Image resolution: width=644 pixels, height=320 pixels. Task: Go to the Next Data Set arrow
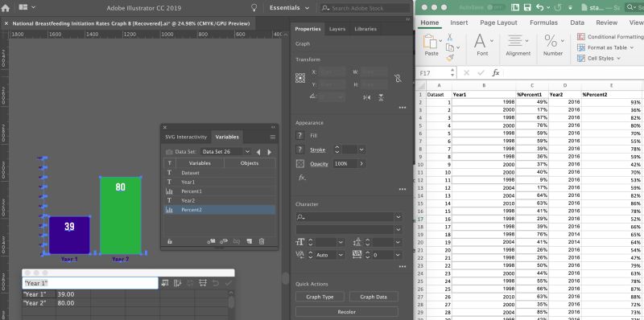coord(270,152)
